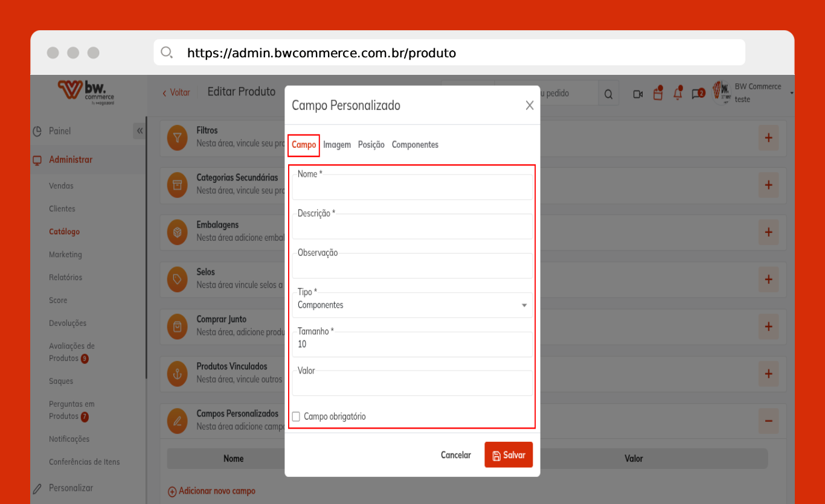Open the chat messages icon
825x504 pixels.
[698, 94]
